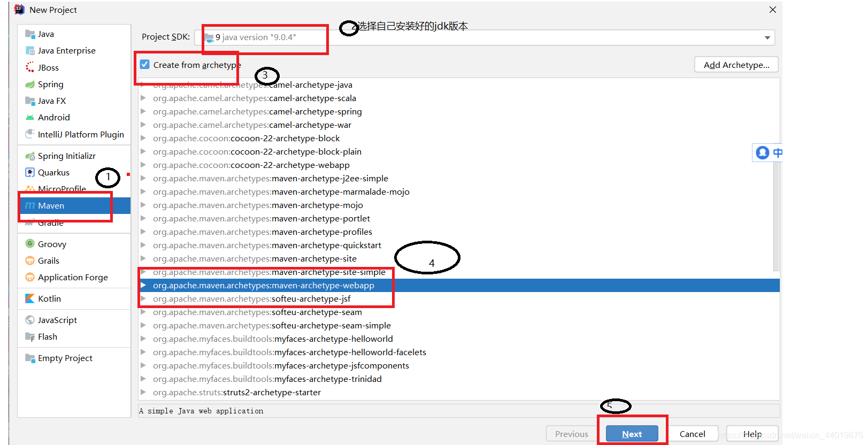Viewport: 868px width, 445px height.
Task: Toggle the Chinese input mode indicator
Action: 778,152
